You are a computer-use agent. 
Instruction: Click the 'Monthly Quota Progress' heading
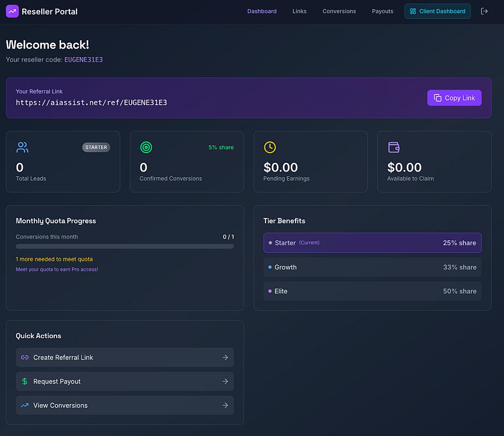(56, 221)
